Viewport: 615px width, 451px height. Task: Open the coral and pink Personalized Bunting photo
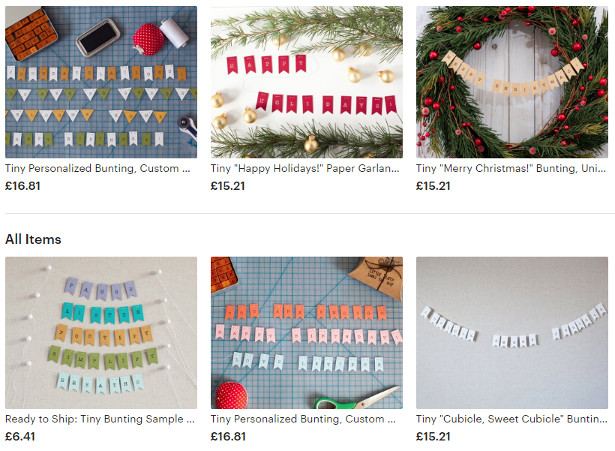tap(307, 333)
